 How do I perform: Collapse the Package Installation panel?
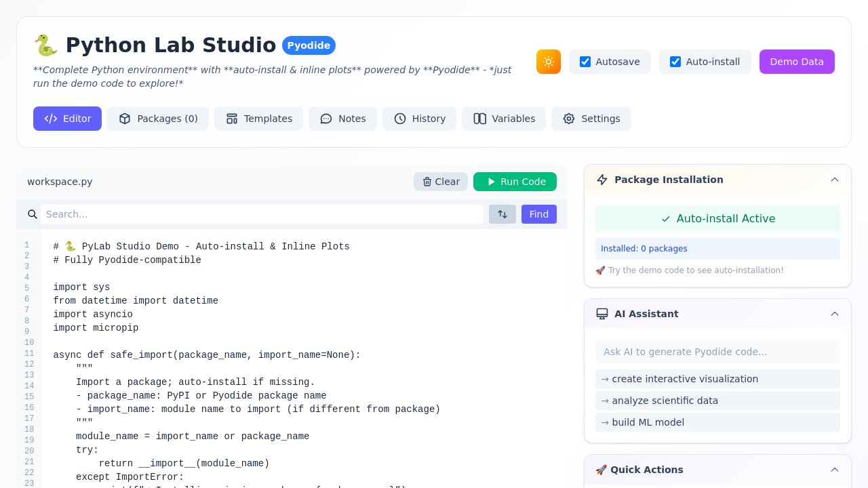pyautogui.click(x=835, y=180)
